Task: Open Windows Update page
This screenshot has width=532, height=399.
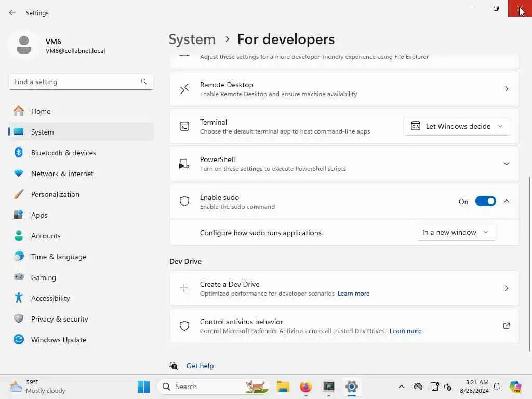Action: [x=81, y=340]
